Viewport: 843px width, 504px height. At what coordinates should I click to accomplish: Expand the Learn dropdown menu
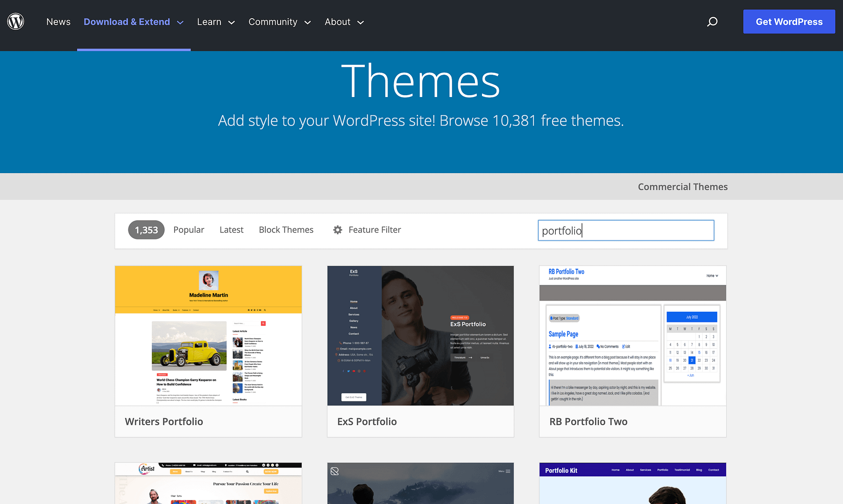pyautogui.click(x=216, y=22)
